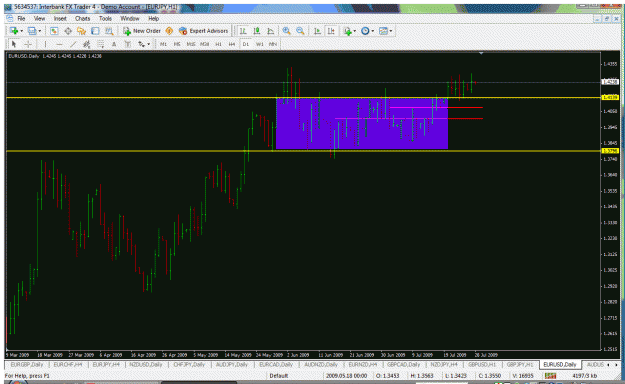Select the H1 timeframe
Screen dimensions: 625x384
(x=218, y=44)
